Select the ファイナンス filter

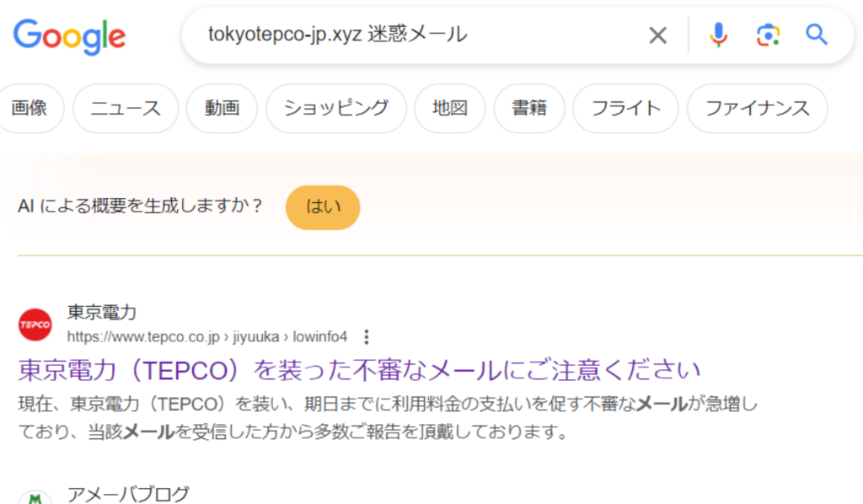coord(757,108)
